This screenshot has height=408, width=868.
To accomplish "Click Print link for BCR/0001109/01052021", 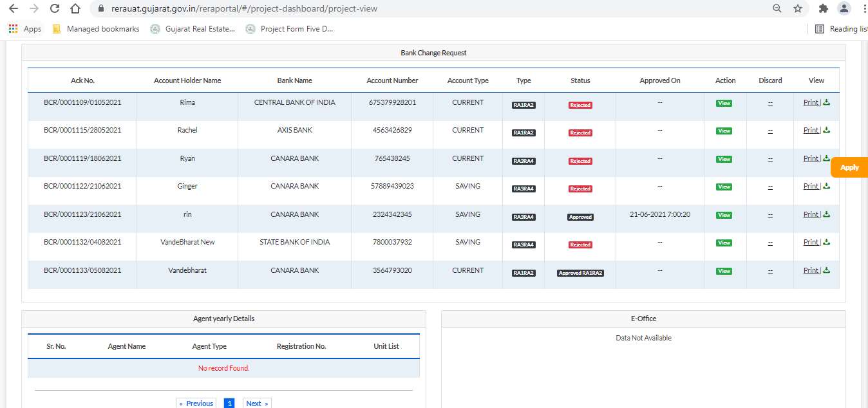I will click(x=811, y=102).
